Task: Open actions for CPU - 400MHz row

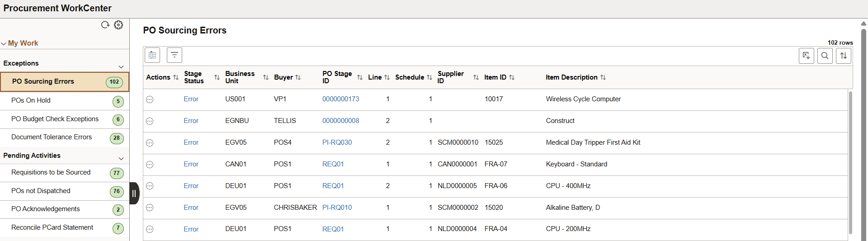Action: point(150,186)
